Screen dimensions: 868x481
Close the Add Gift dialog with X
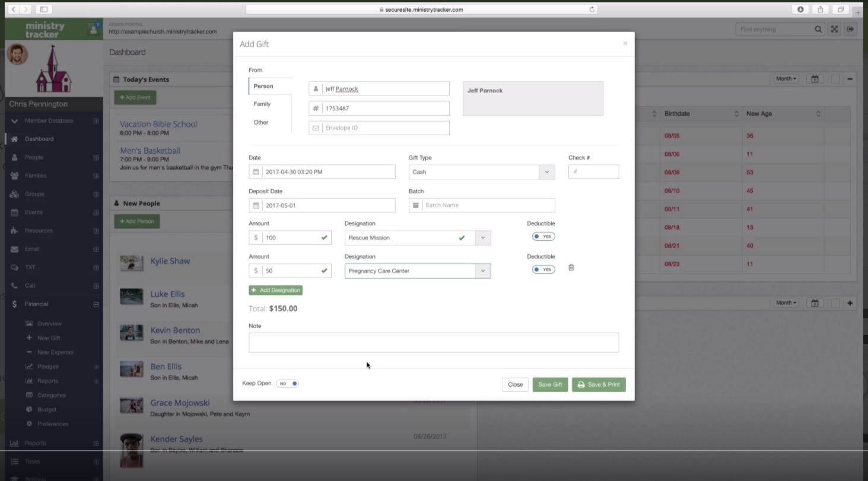(625, 43)
